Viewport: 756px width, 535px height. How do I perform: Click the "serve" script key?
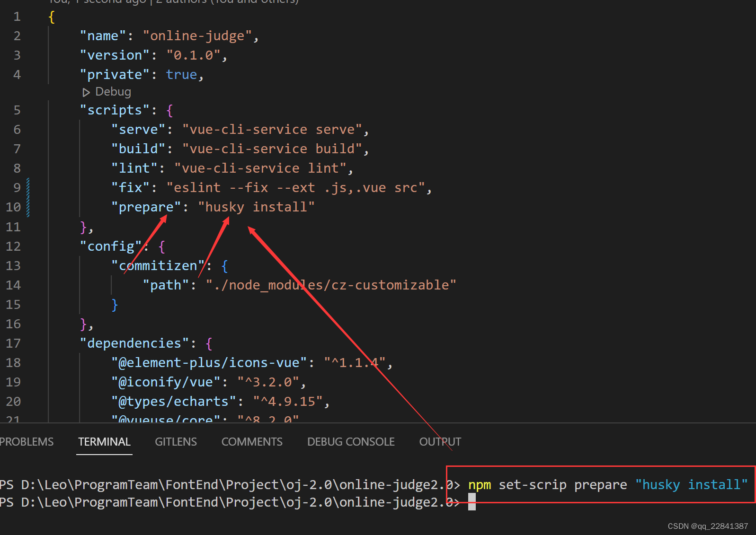coord(138,130)
